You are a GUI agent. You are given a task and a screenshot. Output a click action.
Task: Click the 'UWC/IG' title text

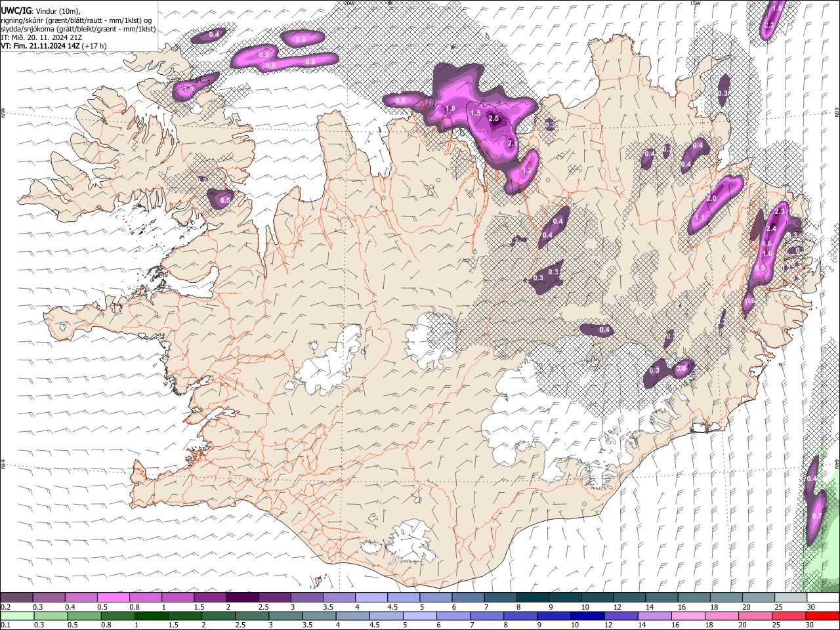[x=15, y=10]
